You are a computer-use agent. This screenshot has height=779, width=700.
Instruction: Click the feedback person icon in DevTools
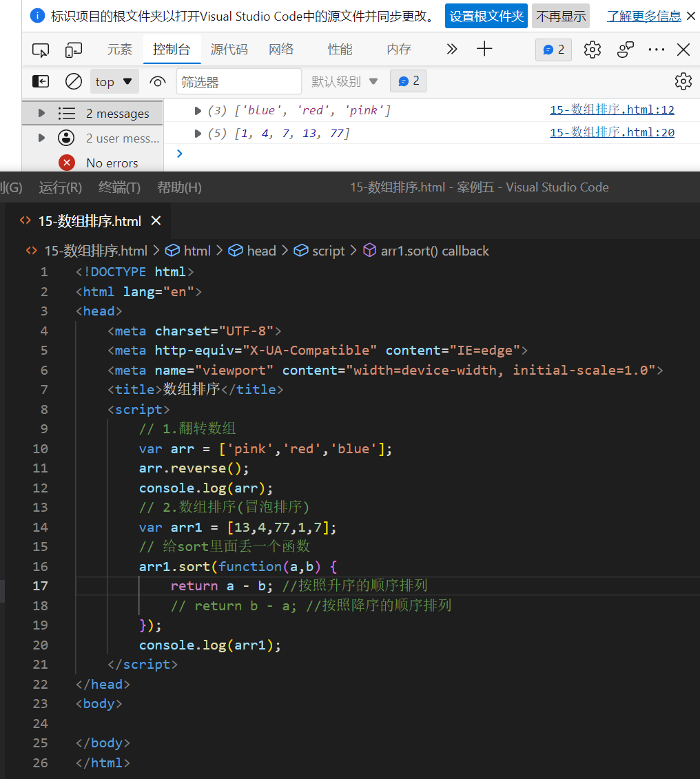tap(626, 50)
